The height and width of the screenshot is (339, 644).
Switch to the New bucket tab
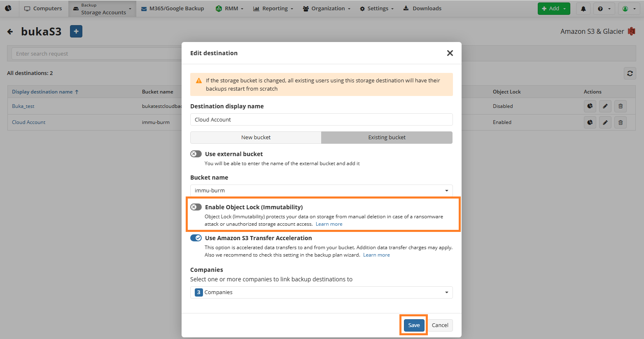coord(256,138)
